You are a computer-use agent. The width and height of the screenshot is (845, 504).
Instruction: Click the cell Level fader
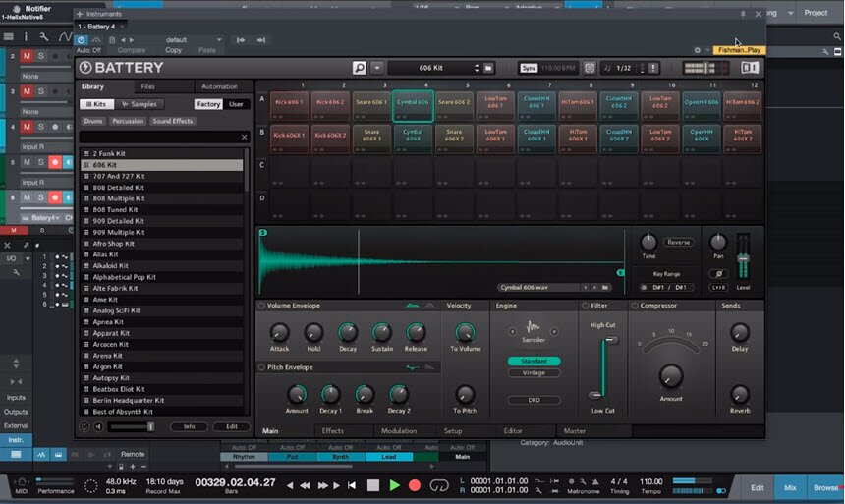pos(743,259)
